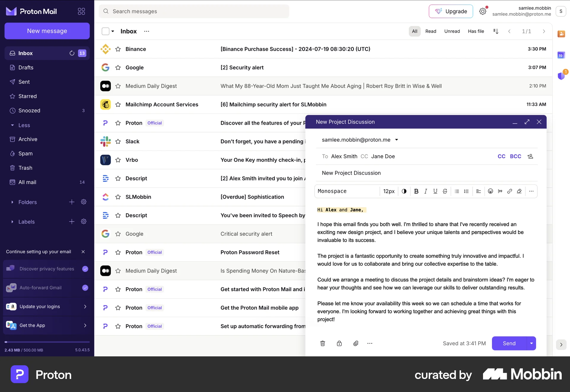The image size is (570, 392).
Task: Open Proton Contacts from right sidebar
Action: pos(561,34)
